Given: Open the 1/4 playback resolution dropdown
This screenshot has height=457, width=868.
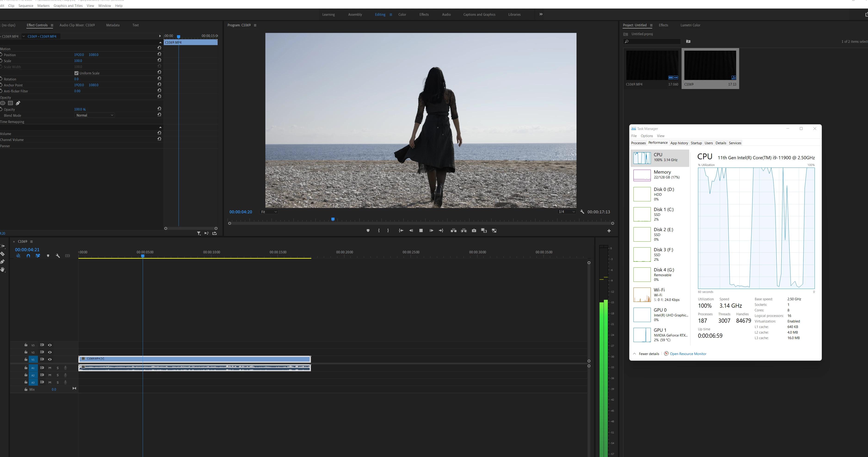Looking at the screenshot, I should tap(566, 212).
